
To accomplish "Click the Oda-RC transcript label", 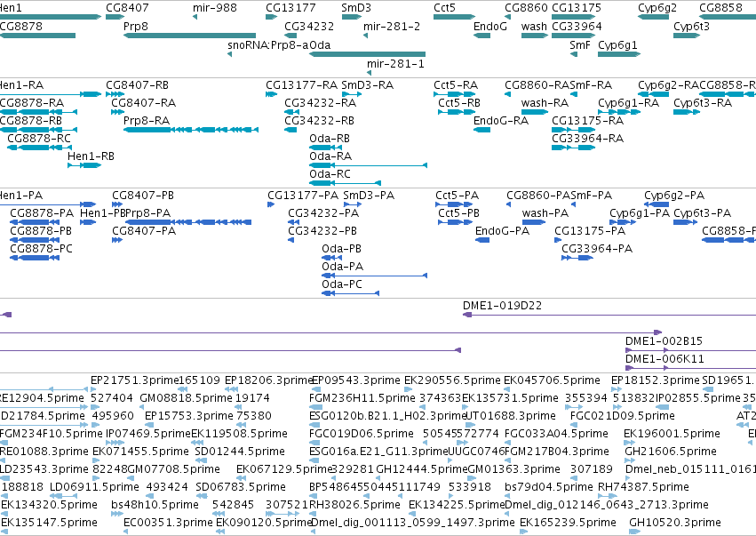I will (330, 174).
